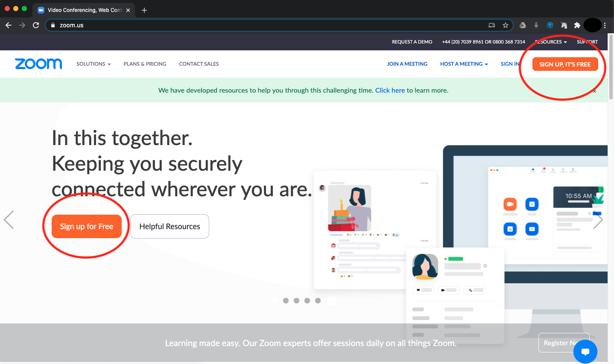View site info via the padlock icon
The width and height of the screenshot is (614, 364).
click(x=53, y=25)
